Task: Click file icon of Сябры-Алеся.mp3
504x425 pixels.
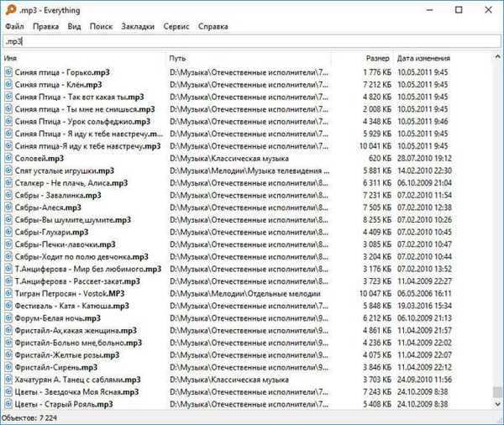Action: pyautogui.click(x=8, y=207)
